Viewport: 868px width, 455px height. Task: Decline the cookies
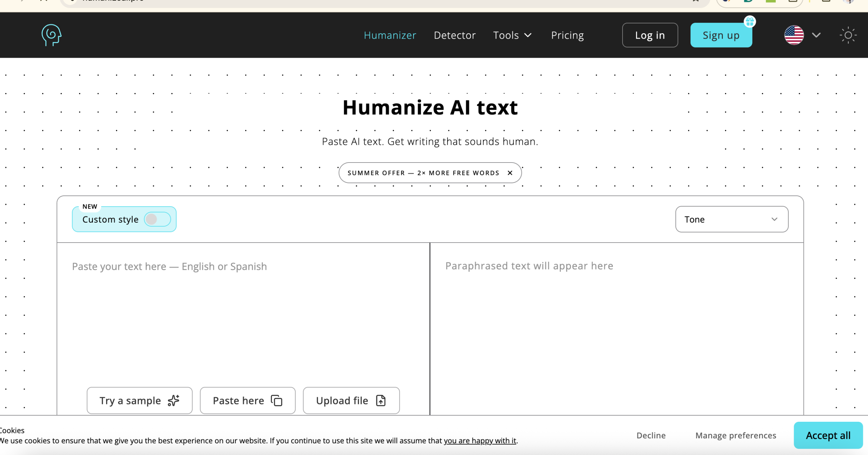point(651,435)
